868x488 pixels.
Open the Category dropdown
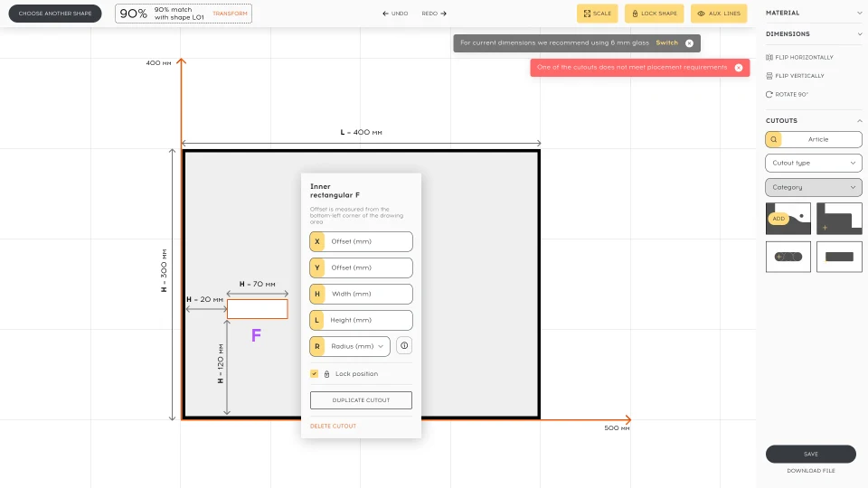(x=814, y=188)
